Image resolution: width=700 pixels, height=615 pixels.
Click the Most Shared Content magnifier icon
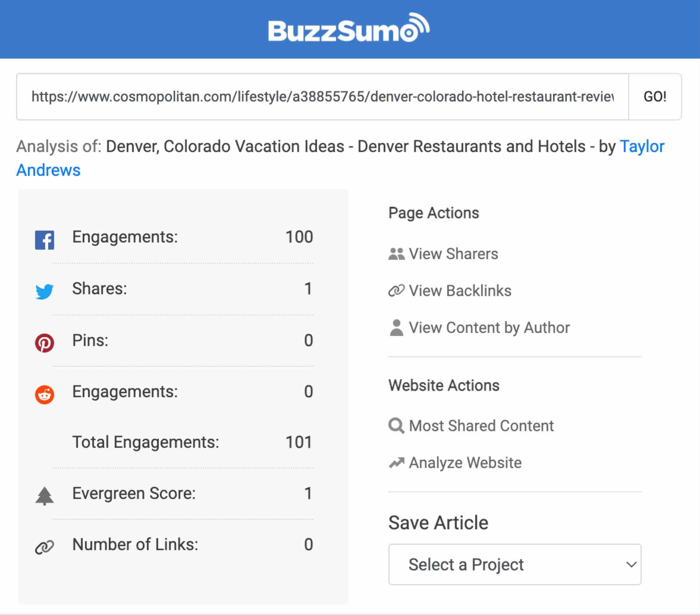(397, 426)
